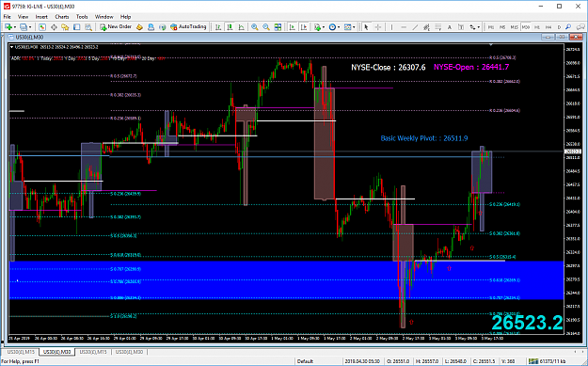Image resolution: width=588 pixels, height=366 pixels.
Task: Switch timeframe to M1
Action: (x=490, y=27)
